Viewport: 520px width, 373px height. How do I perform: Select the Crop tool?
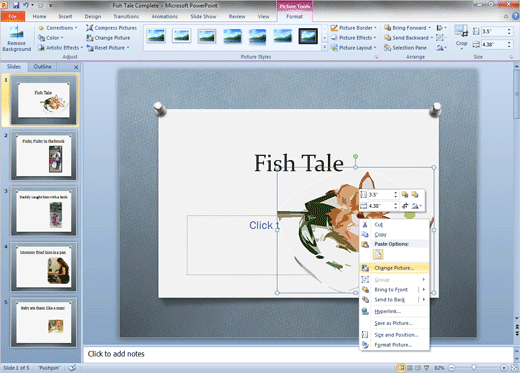461,37
